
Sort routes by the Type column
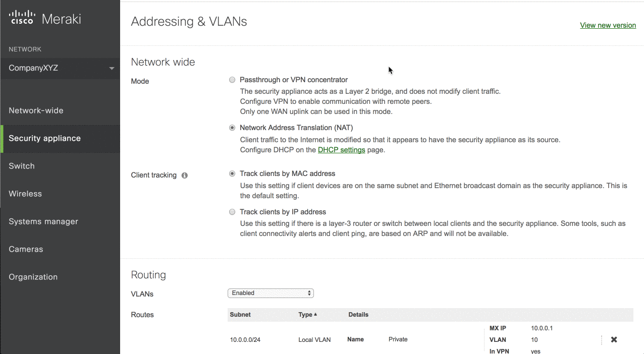(307, 314)
